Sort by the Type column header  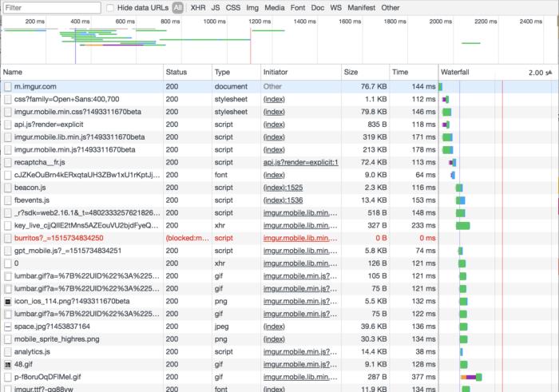(x=236, y=72)
